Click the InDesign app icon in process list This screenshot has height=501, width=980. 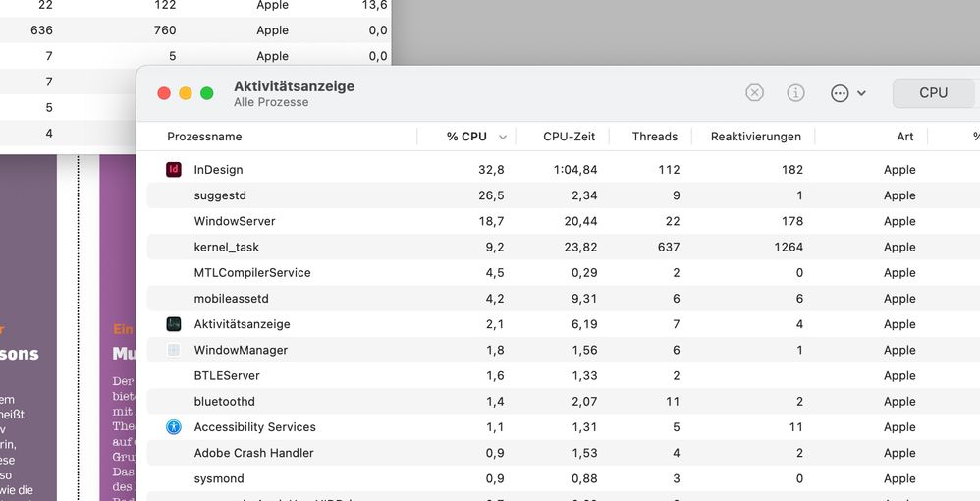tap(174, 170)
